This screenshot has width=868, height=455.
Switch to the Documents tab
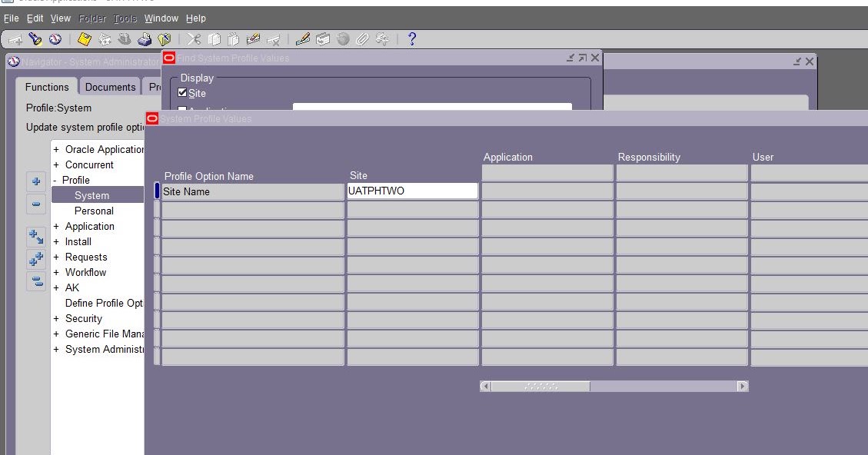109,87
